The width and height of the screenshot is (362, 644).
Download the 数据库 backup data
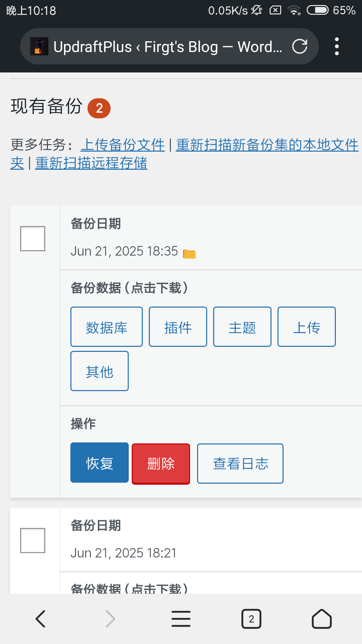point(107,327)
